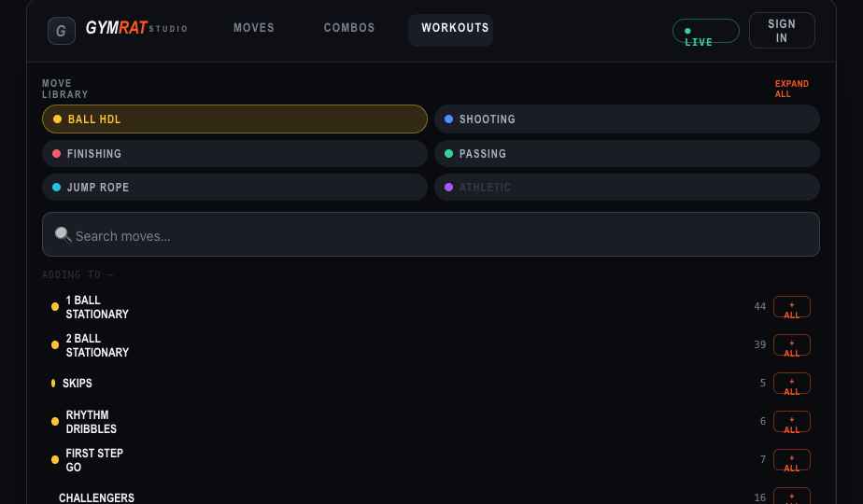Click the GymRat G logo icon
Viewport: 863px width, 504px height.
[x=61, y=31]
